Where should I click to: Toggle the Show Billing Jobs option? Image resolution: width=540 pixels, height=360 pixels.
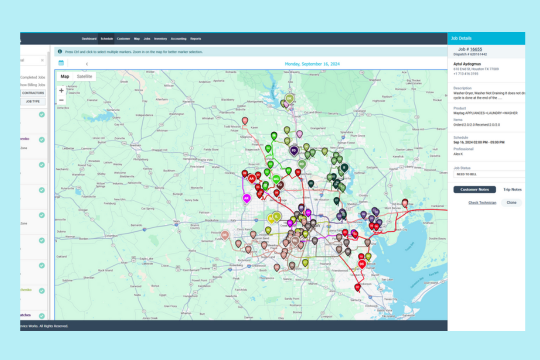click(x=33, y=85)
